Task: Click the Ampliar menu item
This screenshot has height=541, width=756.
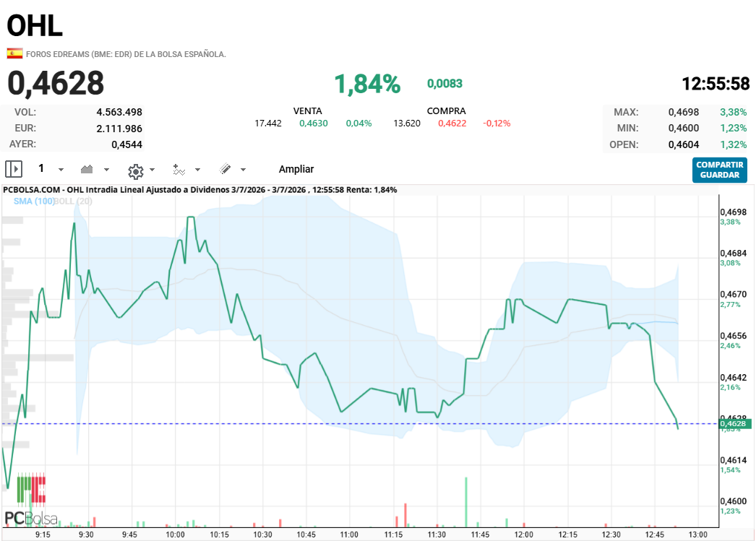Action: click(x=296, y=169)
